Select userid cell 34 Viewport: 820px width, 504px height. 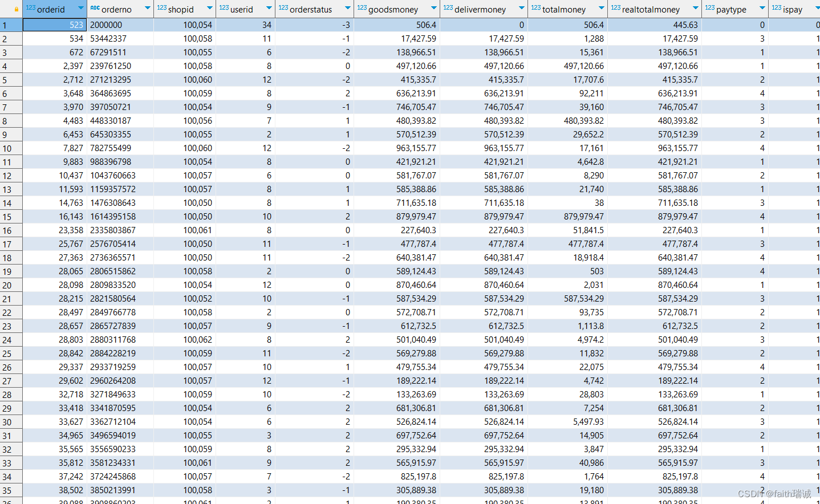(x=245, y=25)
